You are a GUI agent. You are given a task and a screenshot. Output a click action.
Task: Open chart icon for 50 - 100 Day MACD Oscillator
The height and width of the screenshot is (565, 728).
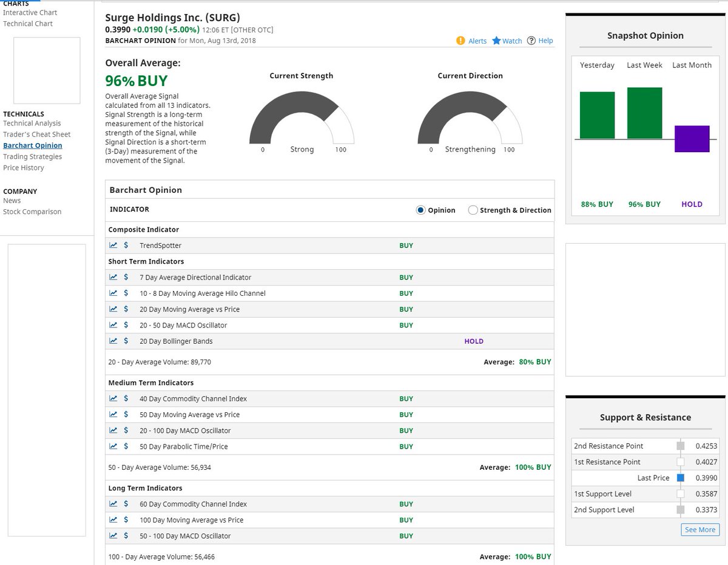113,535
